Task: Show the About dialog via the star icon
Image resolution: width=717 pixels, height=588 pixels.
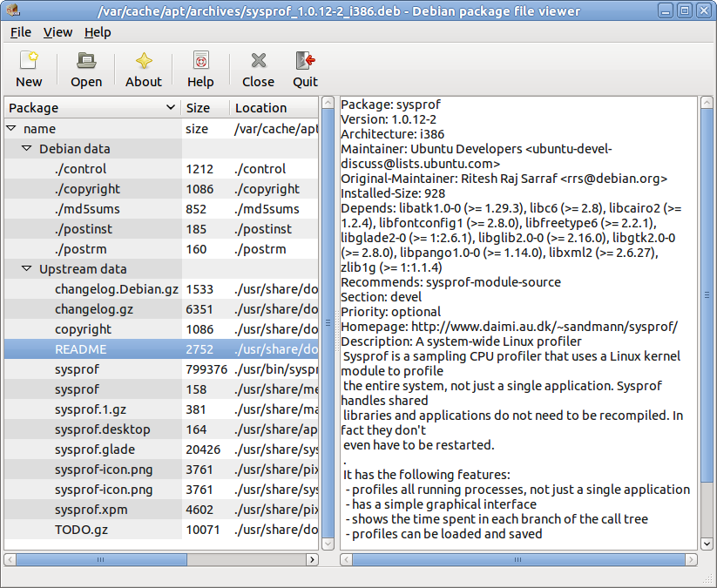Action: (x=143, y=69)
